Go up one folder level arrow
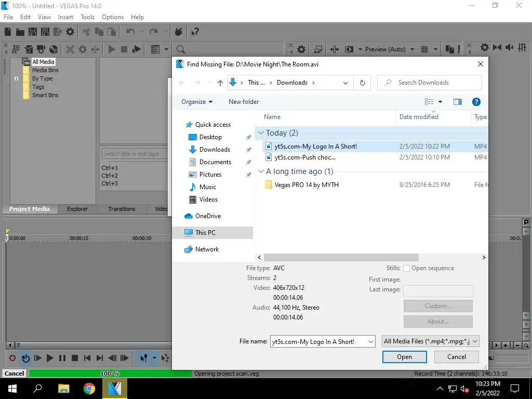 (220, 83)
